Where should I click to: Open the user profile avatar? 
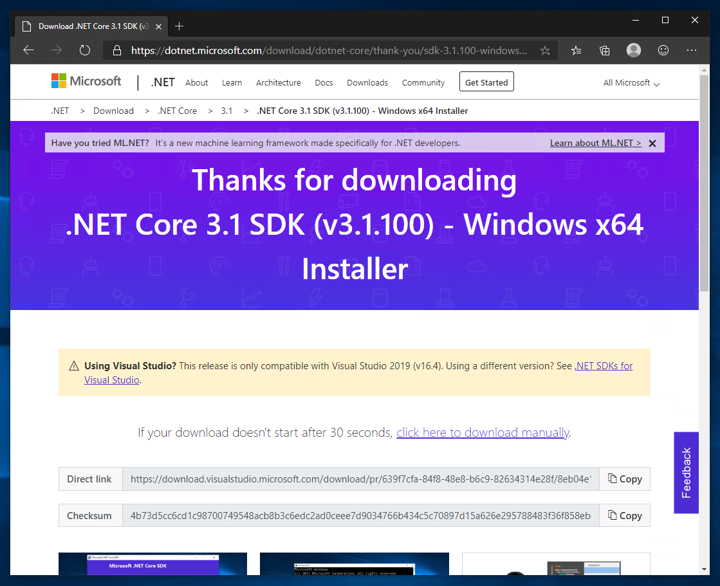tap(634, 50)
